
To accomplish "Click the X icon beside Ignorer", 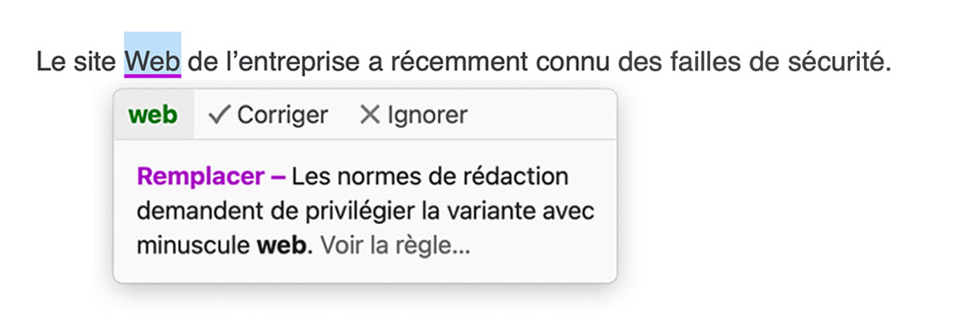I will tap(369, 115).
